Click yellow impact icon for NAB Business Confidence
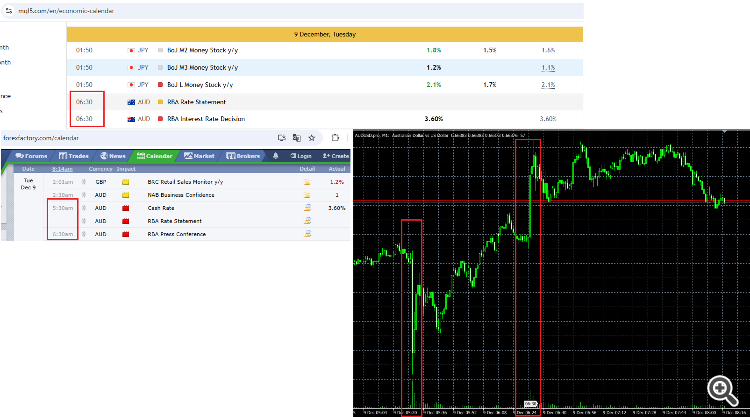 [x=125, y=195]
